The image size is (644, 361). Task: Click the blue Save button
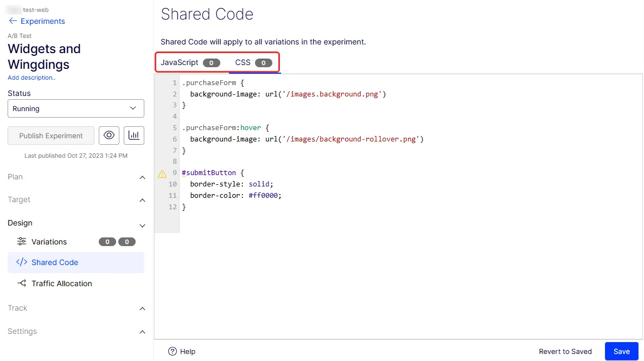pos(621,352)
